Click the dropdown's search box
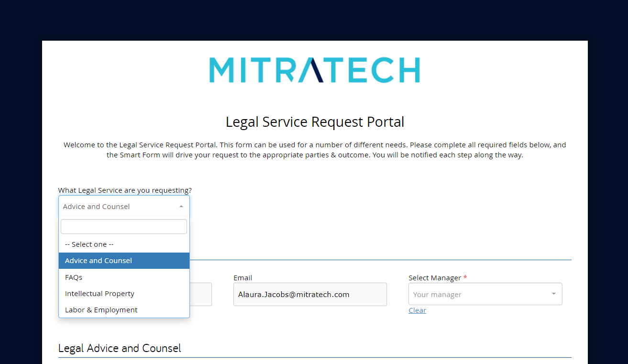The height and width of the screenshot is (364, 628). pos(123,226)
